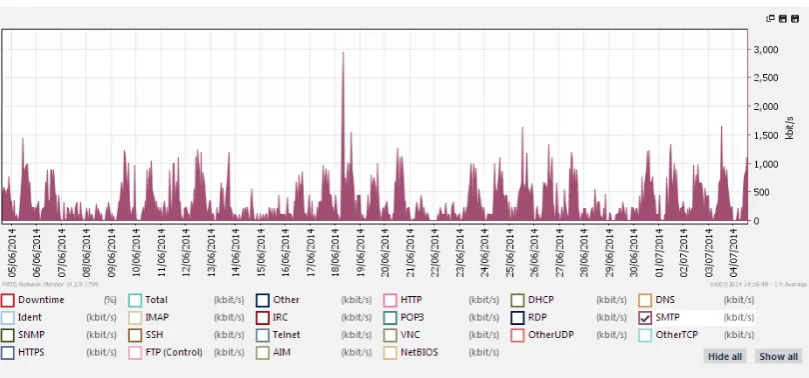Viewport: 809px width, 378px height.
Task: Check the Ident channel box
Action: [7, 318]
